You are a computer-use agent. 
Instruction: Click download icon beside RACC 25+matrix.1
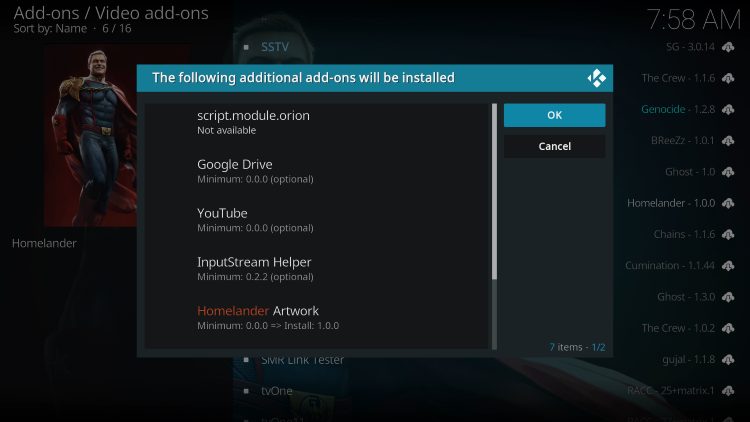[728, 391]
